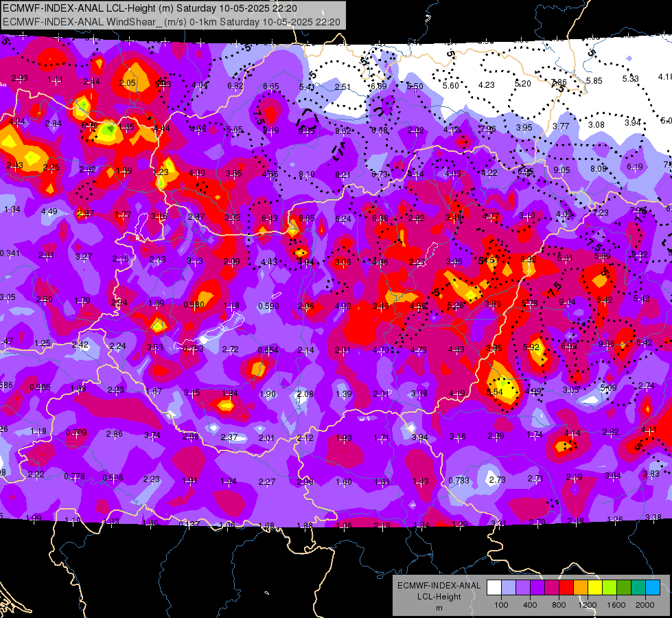Click the sky blue legend swatch
Screen dimensions: 672x618
(653, 587)
